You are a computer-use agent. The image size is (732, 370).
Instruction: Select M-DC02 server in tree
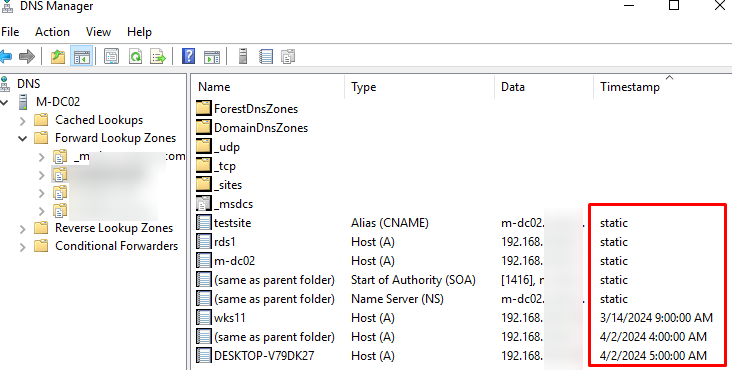point(58,102)
